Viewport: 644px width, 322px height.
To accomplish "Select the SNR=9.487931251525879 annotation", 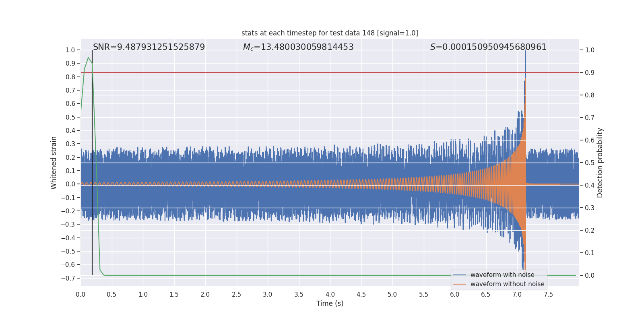I will pyautogui.click(x=149, y=47).
